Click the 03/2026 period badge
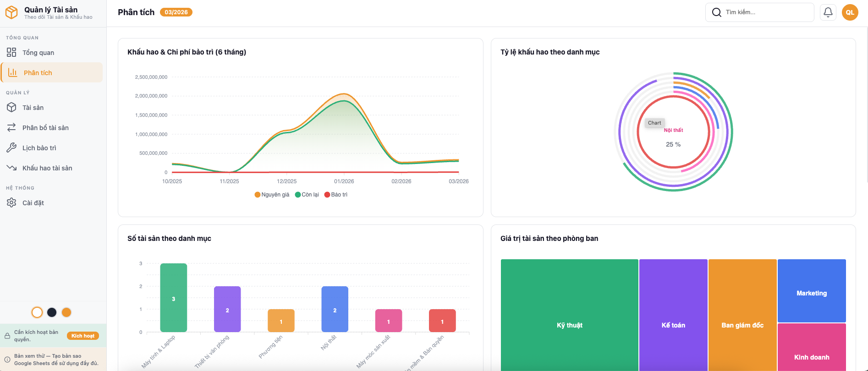The image size is (868, 371). pyautogui.click(x=176, y=12)
